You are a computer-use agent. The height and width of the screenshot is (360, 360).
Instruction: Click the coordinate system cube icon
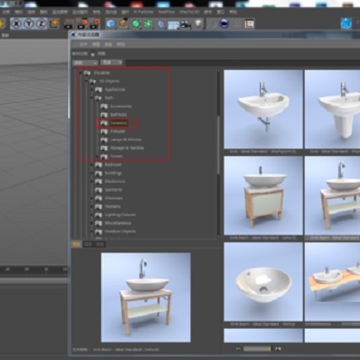(54, 24)
